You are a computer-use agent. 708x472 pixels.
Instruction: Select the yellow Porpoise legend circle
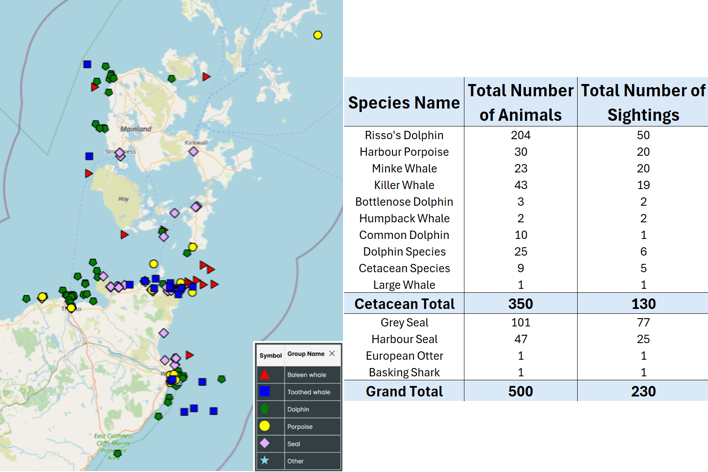(x=265, y=426)
